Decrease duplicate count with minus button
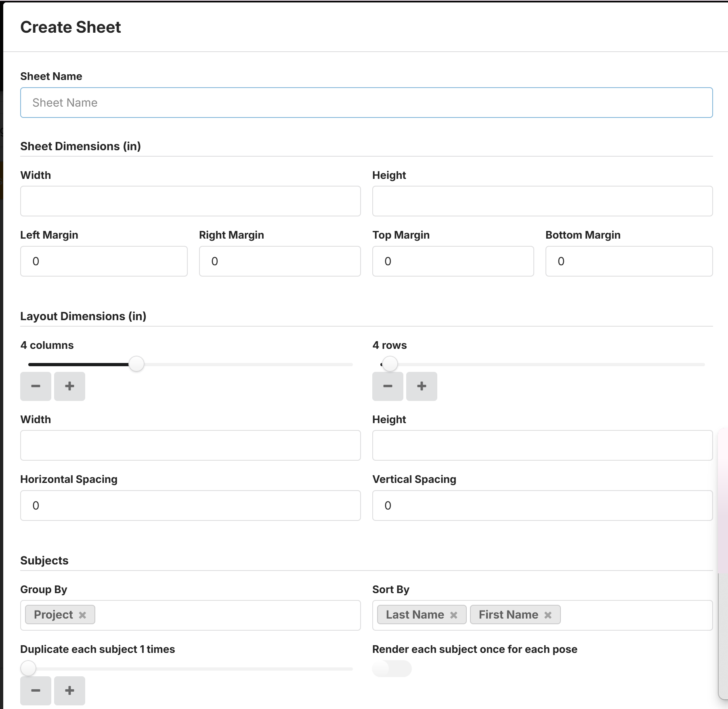This screenshot has width=728, height=709. tap(36, 691)
